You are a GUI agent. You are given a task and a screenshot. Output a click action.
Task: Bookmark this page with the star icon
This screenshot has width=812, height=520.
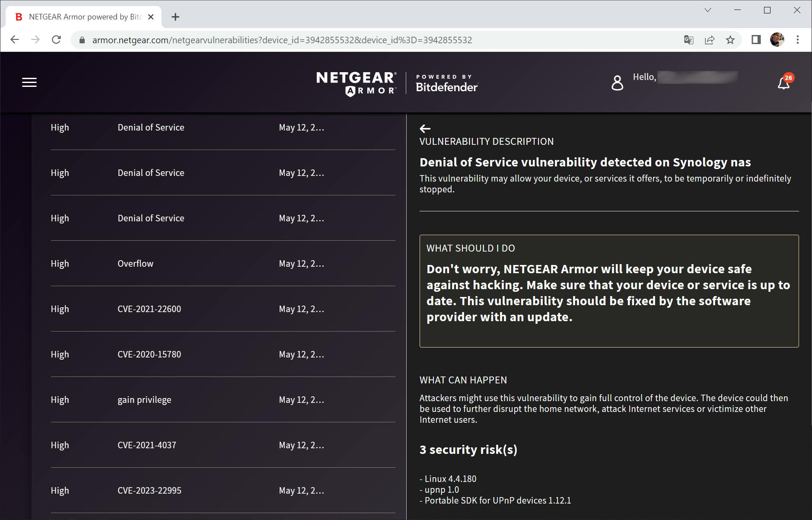[x=730, y=40]
